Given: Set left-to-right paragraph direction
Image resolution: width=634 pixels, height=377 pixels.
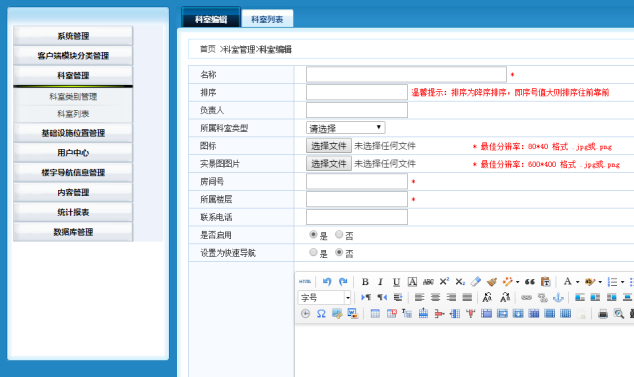Looking at the screenshot, I should 366,298.
